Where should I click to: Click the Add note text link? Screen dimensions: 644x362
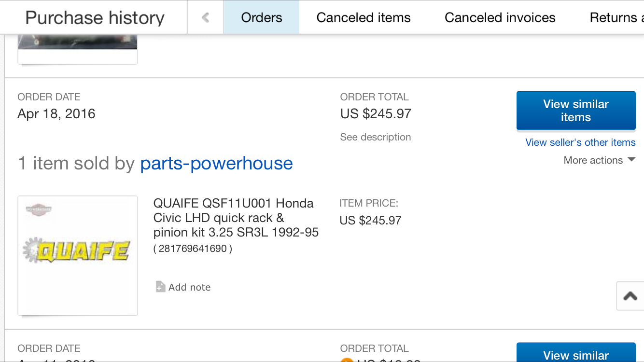[189, 287]
